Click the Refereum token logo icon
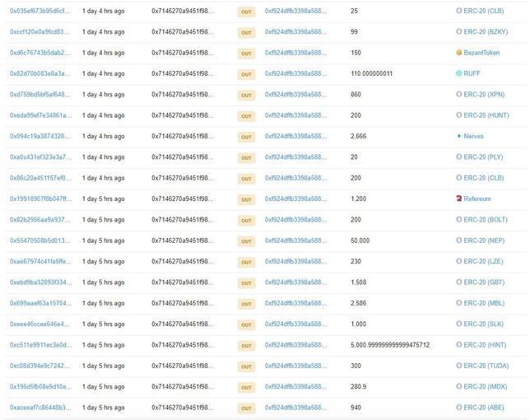 pyautogui.click(x=458, y=198)
